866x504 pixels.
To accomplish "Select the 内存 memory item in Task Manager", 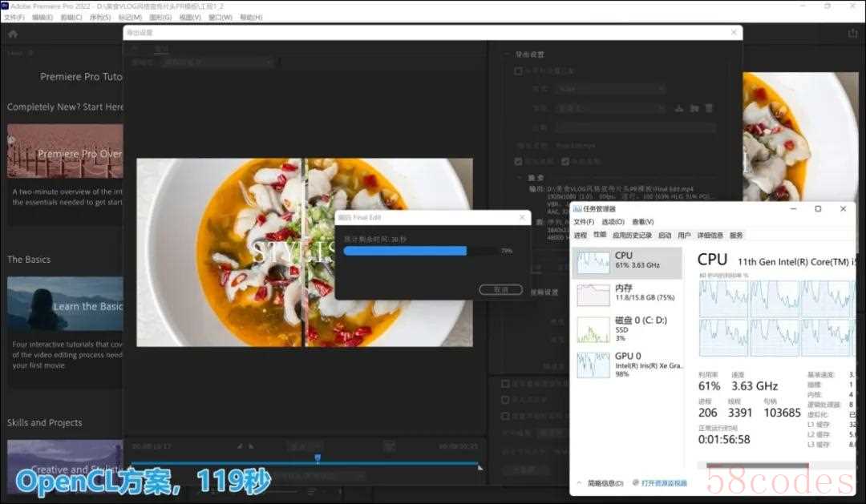I will click(x=628, y=293).
